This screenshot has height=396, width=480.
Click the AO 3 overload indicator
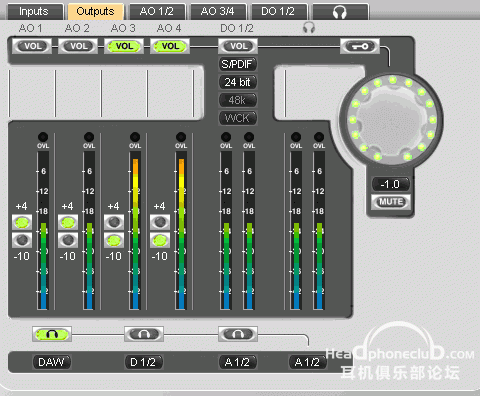(135, 137)
